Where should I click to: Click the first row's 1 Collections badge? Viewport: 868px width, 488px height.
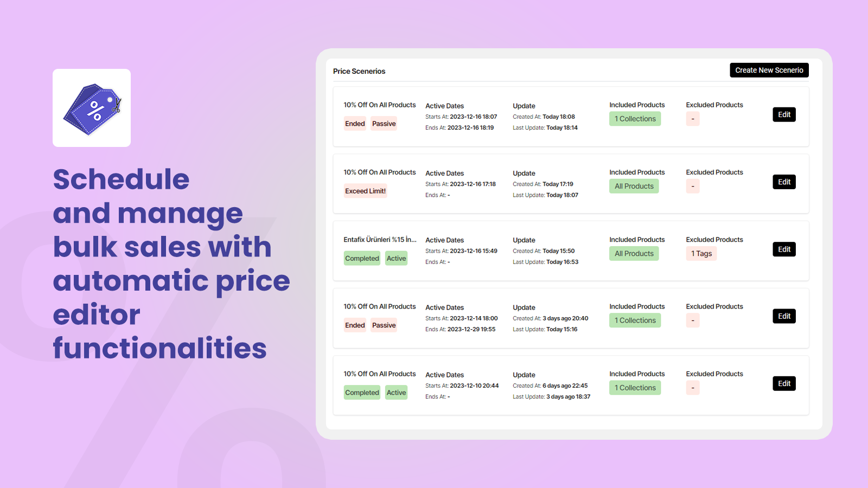pos(635,119)
